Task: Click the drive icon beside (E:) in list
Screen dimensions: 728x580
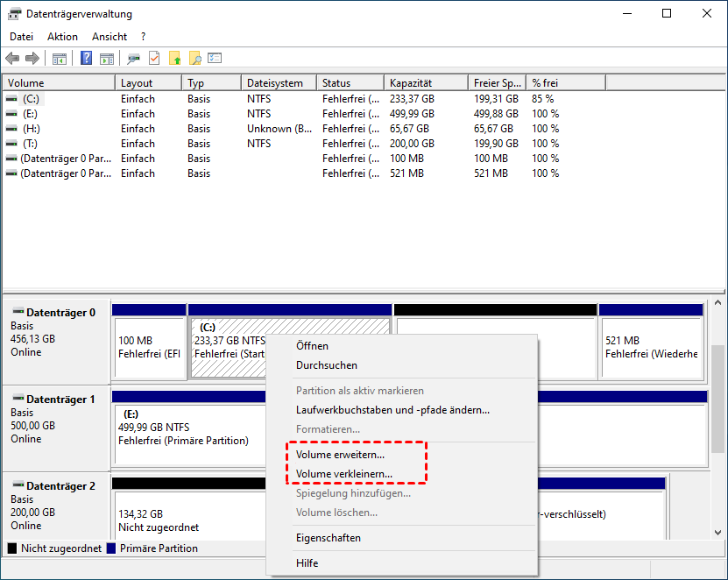Action: 11,114
